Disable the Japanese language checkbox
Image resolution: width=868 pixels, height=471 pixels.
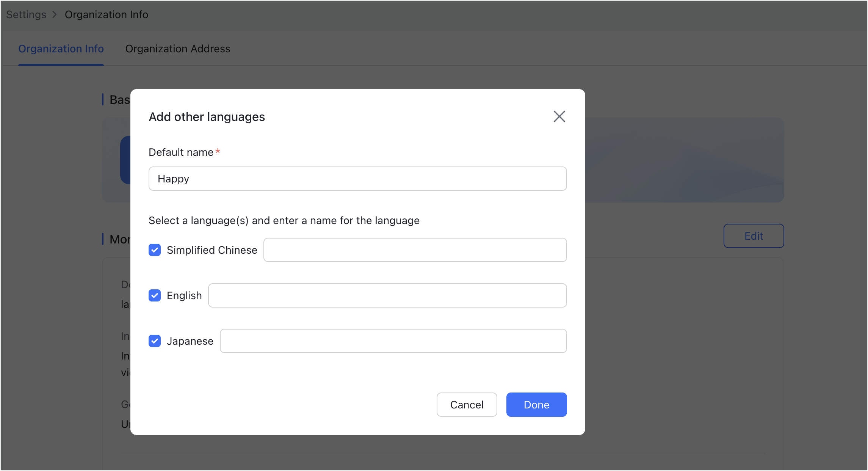[x=155, y=341]
